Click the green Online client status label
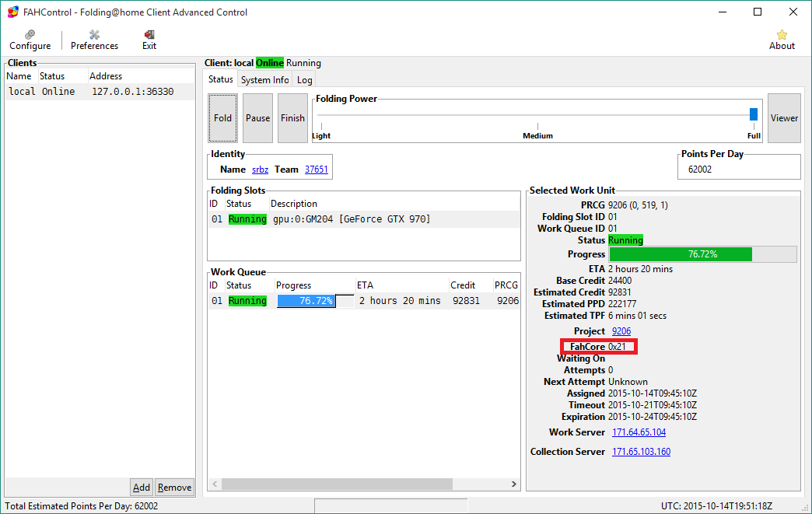Screen dimensions: 812x514 [x=270, y=63]
